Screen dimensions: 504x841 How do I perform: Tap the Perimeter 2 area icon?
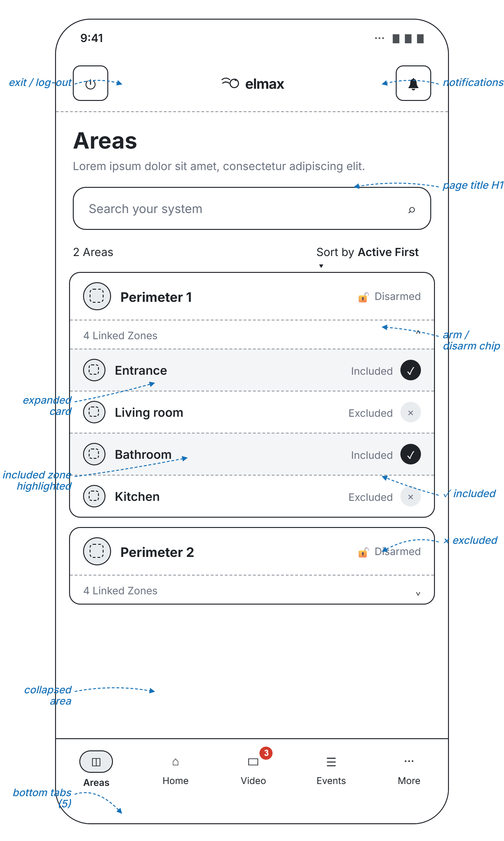pos(97,551)
